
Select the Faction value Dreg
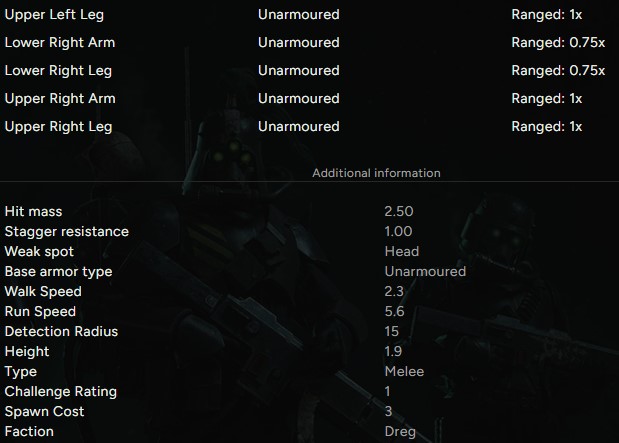click(400, 432)
